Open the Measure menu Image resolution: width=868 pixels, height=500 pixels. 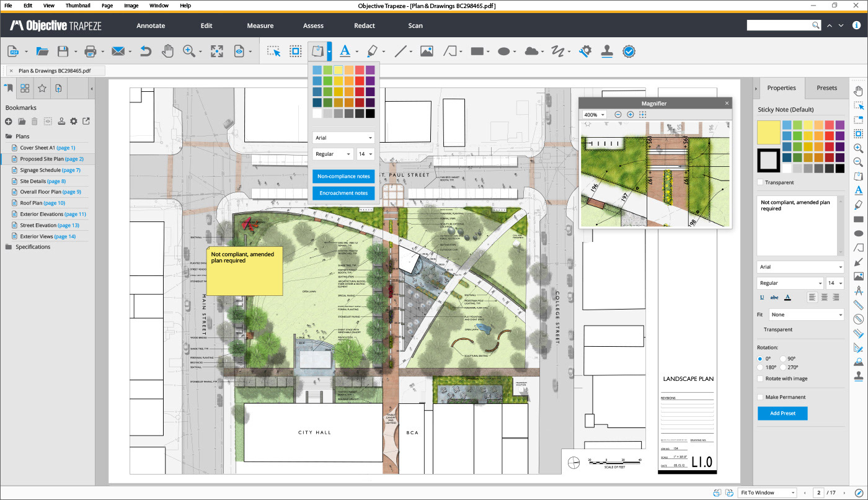pos(260,25)
